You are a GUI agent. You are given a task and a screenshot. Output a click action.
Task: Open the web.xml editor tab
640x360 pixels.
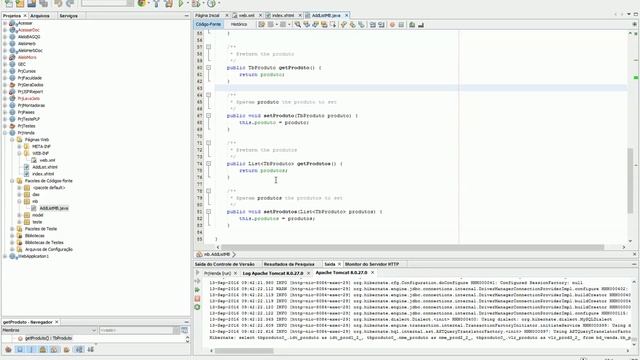point(247,16)
